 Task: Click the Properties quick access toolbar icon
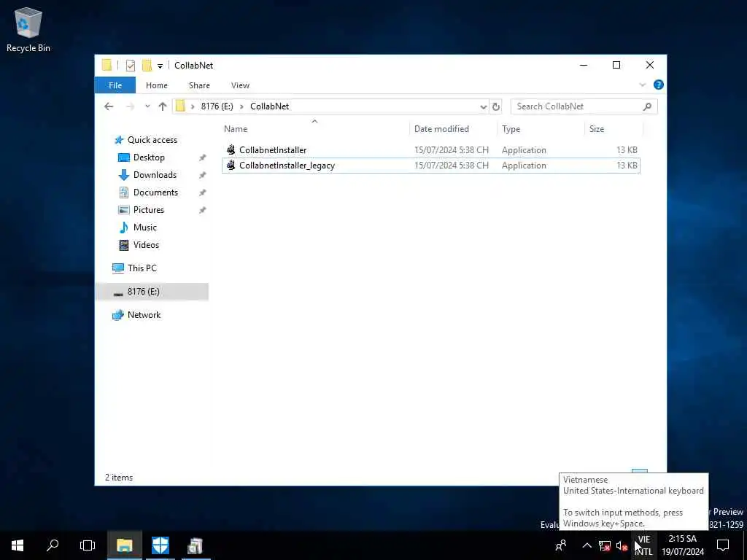click(x=130, y=65)
